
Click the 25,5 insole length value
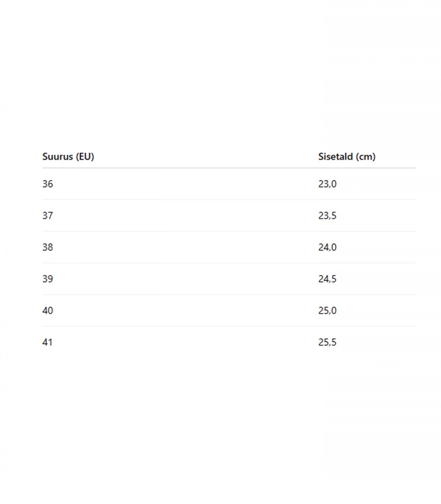click(x=327, y=342)
